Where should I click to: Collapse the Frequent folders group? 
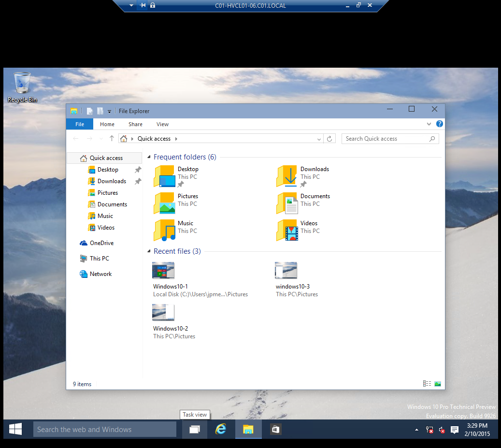click(149, 157)
